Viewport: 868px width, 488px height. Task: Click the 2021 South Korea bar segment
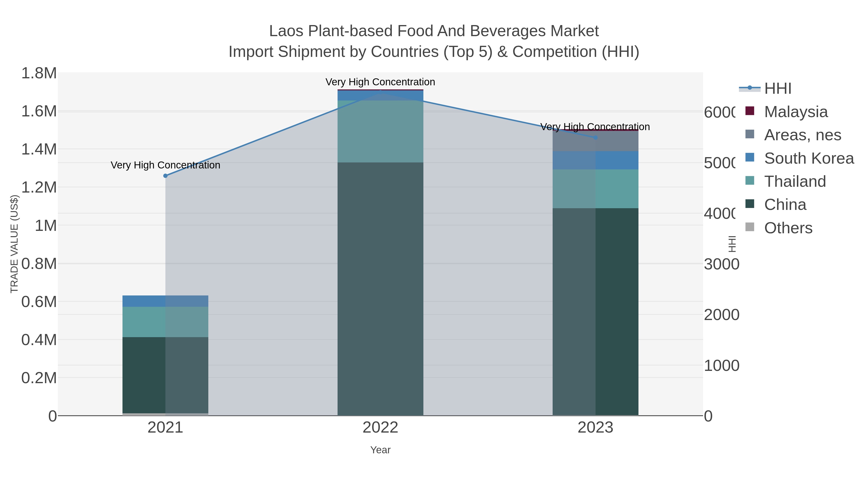tap(165, 301)
